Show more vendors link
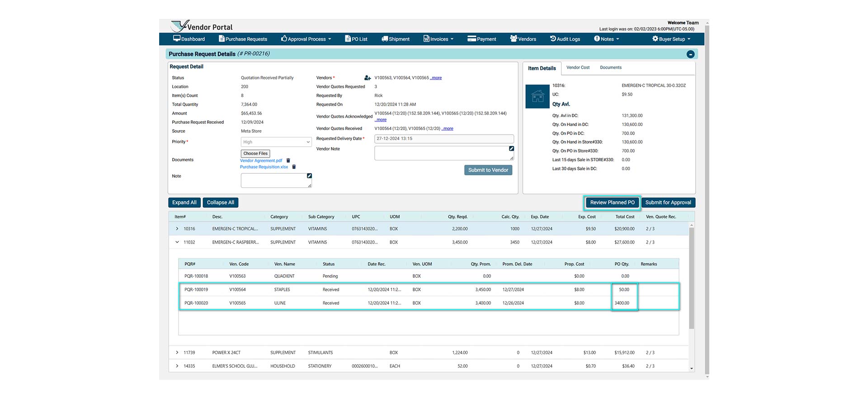868x393 pixels. pos(436,78)
